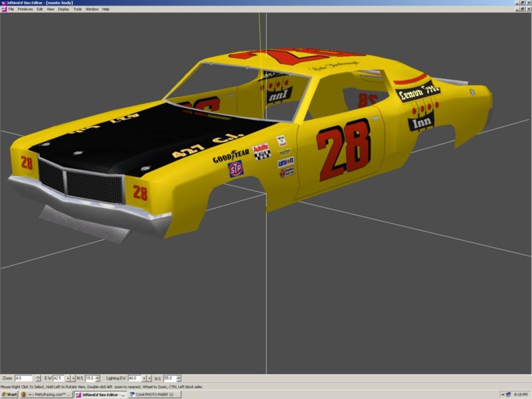The height and width of the screenshot is (399, 532).
Task: Click the Zoom spinner arrows
Action: point(38,378)
